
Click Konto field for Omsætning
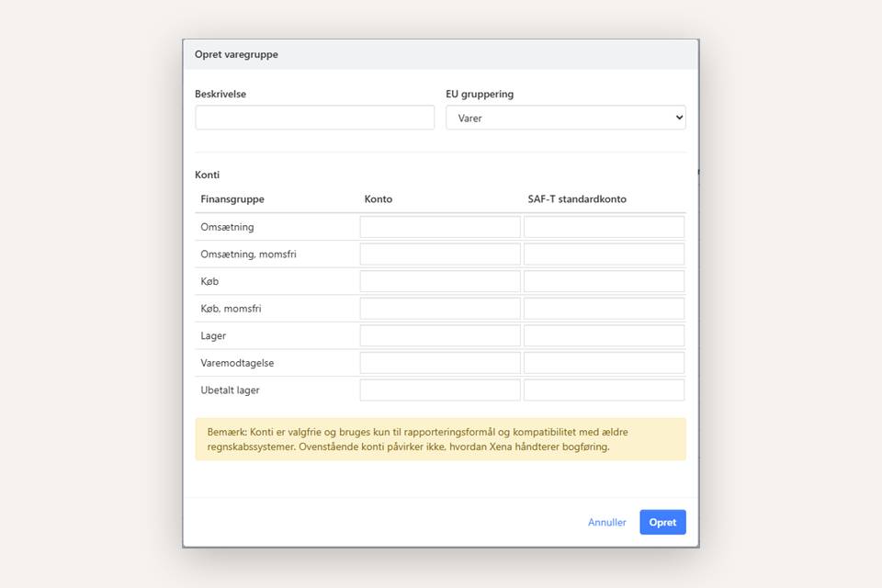(440, 227)
